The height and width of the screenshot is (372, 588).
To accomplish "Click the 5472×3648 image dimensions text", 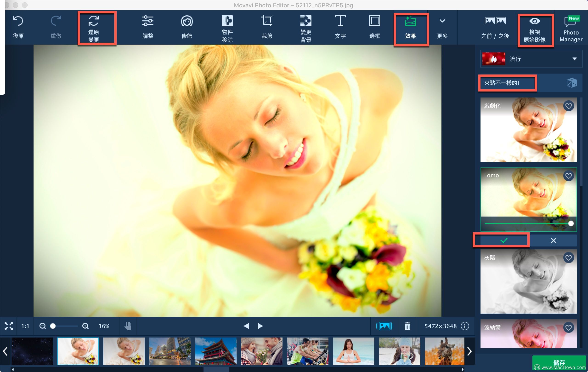I will pos(441,326).
